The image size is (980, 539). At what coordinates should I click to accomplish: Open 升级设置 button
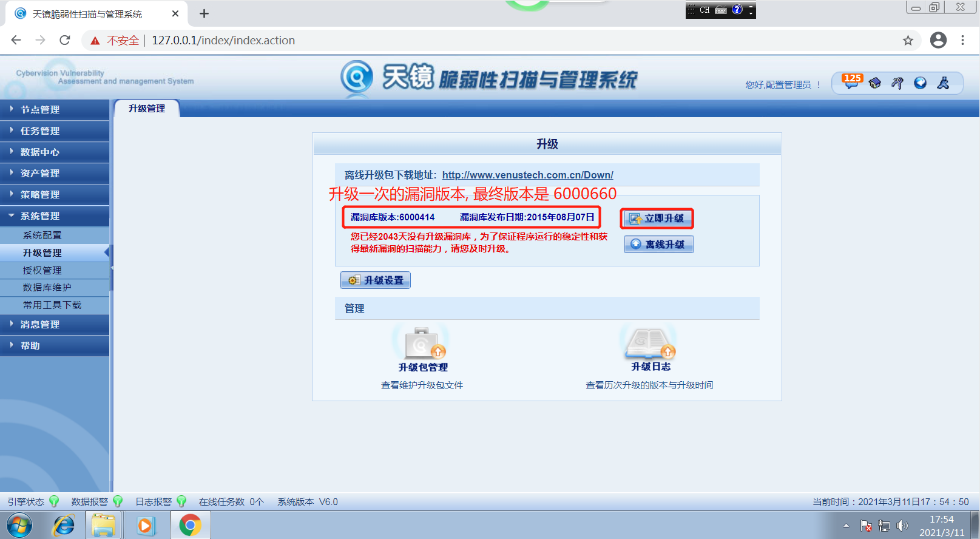coord(376,280)
